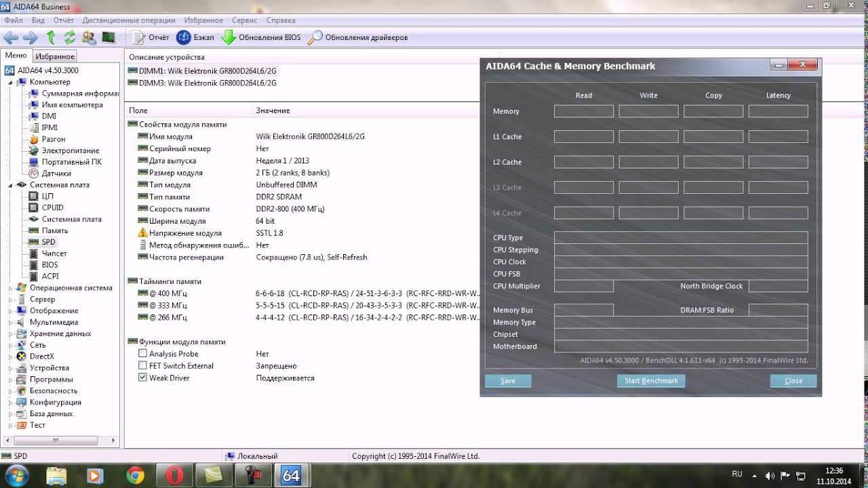868x488 pixels.
Task: Open Windows Explorer from taskbar
Action: (56, 476)
